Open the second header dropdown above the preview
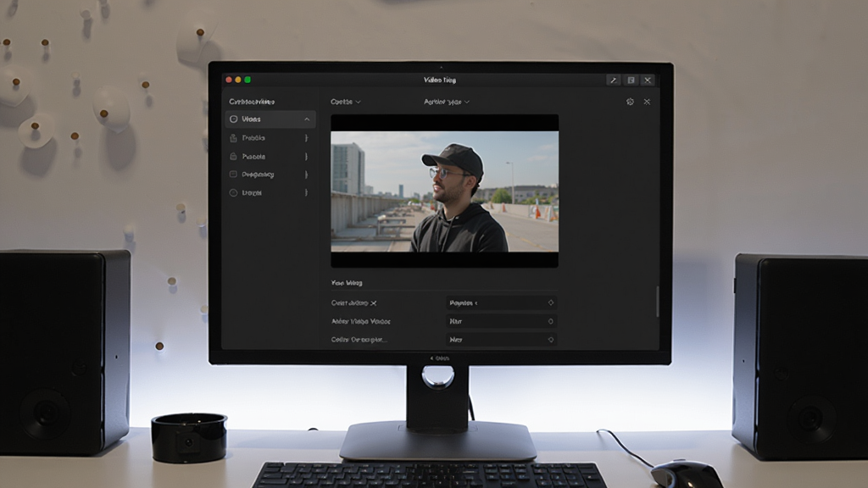 446,102
